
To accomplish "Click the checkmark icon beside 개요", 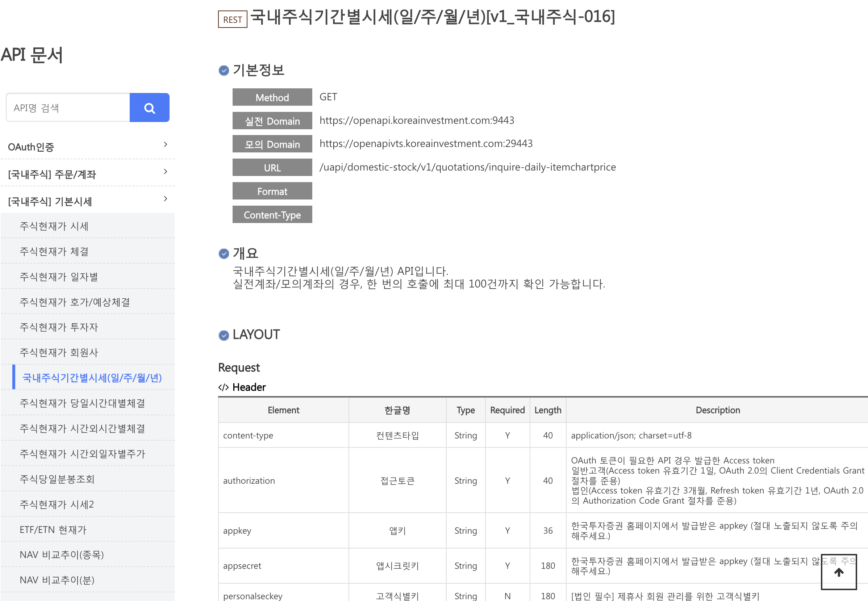I will [224, 253].
